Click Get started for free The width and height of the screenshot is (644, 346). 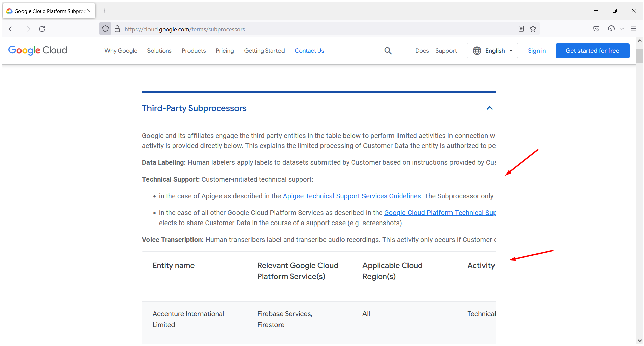point(592,51)
